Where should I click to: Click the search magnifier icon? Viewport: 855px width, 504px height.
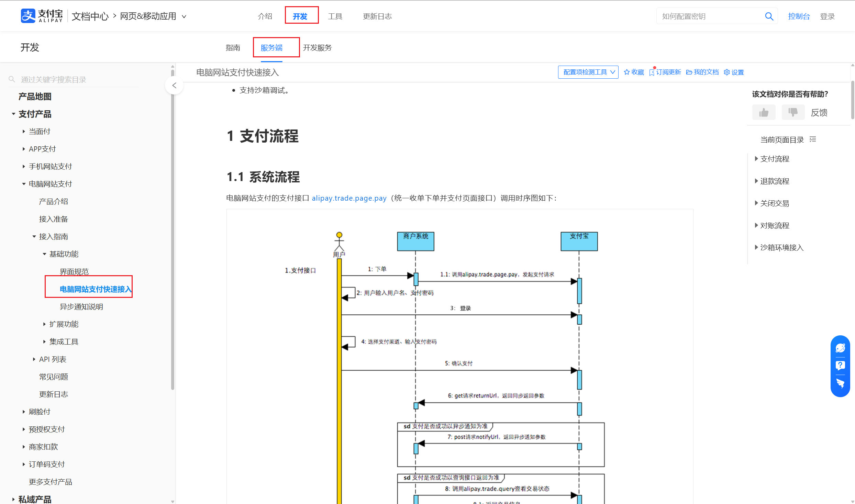769,16
